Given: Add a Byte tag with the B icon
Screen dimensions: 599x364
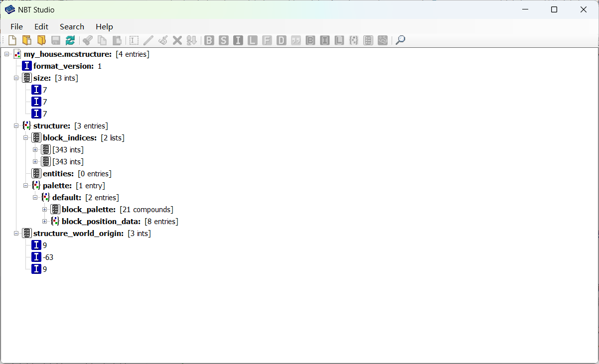Looking at the screenshot, I should click(x=209, y=40).
